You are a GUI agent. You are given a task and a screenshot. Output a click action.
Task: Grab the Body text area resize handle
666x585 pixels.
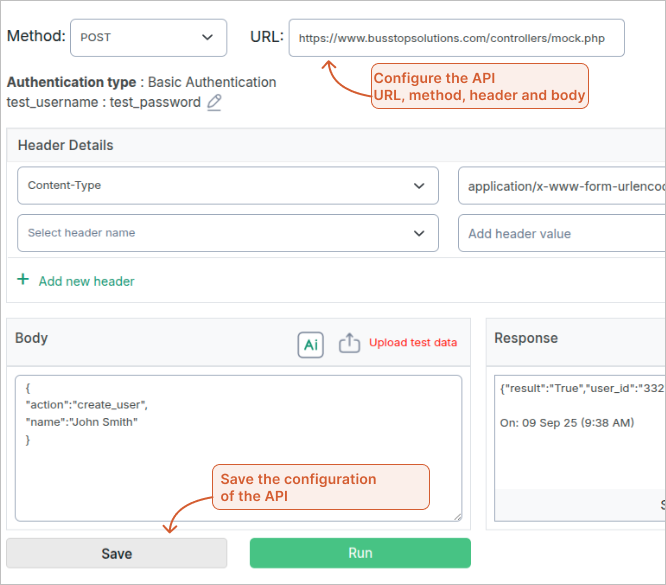click(x=457, y=516)
